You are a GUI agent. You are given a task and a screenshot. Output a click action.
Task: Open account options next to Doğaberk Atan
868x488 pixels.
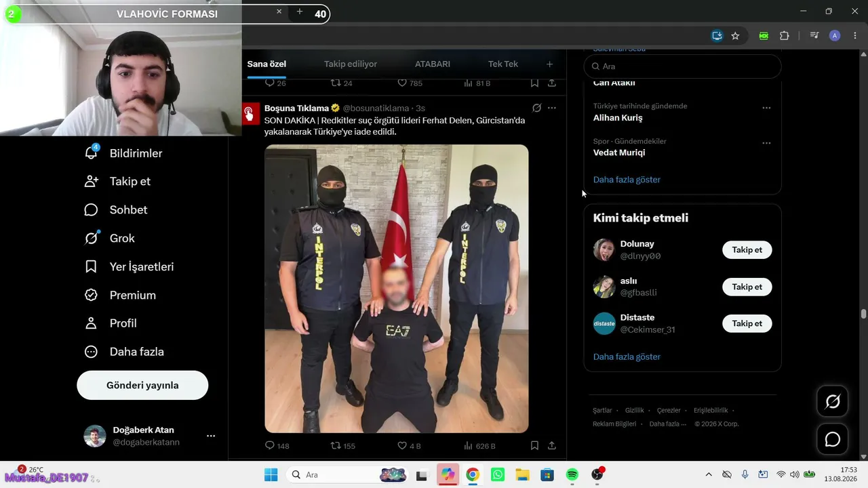pyautogui.click(x=211, y=436)
